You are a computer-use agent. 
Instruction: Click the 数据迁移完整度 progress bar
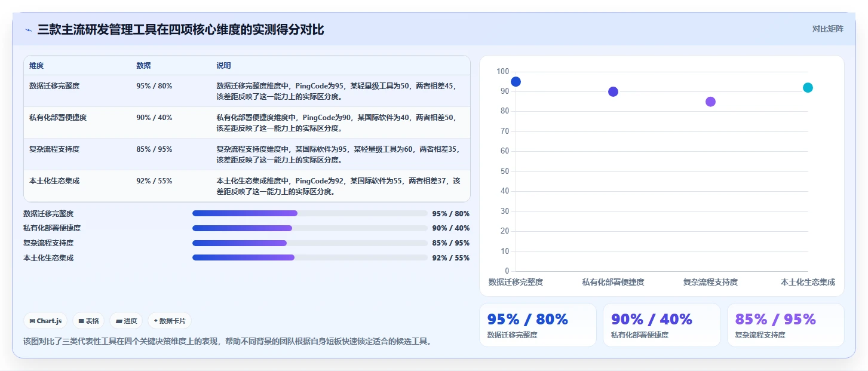(x=310, y=213)
